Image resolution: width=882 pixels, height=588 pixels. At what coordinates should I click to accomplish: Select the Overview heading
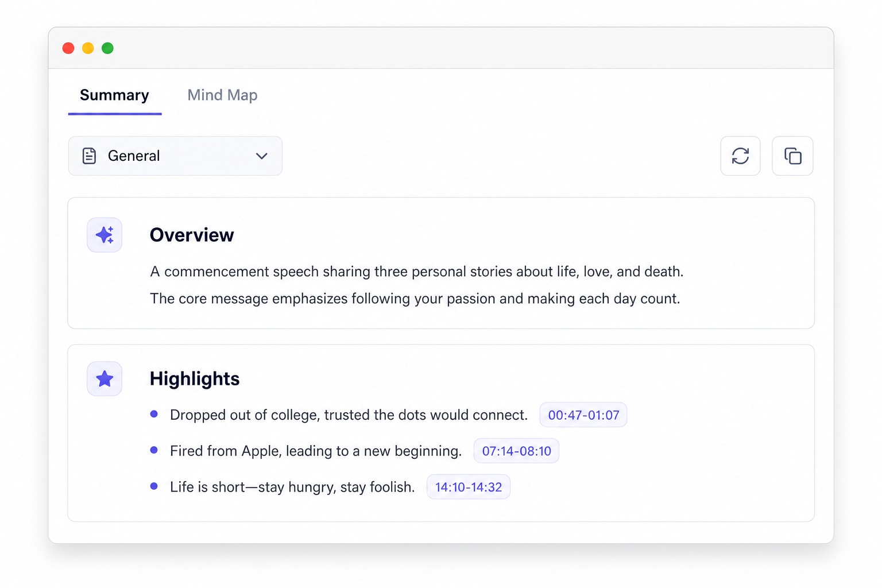click(192, 235)
